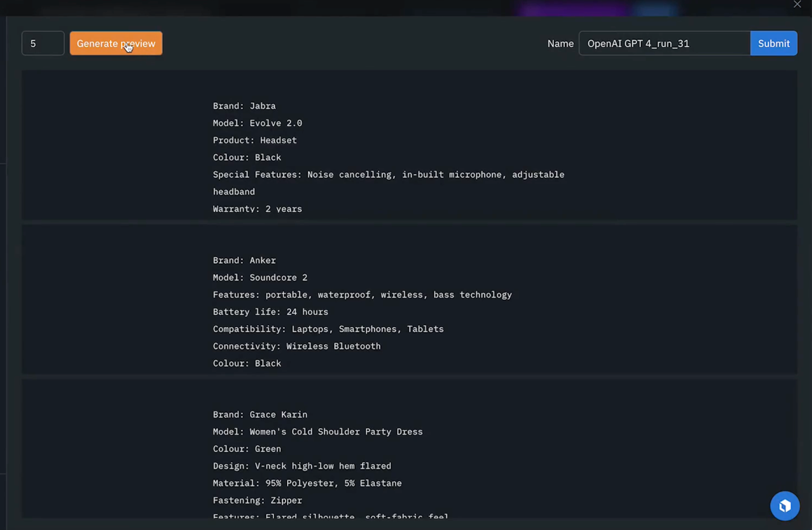The image size is (812, 530).
Task: Select the 'Brand: Grace Karin' text line
Action: click(x=260, y=415)
